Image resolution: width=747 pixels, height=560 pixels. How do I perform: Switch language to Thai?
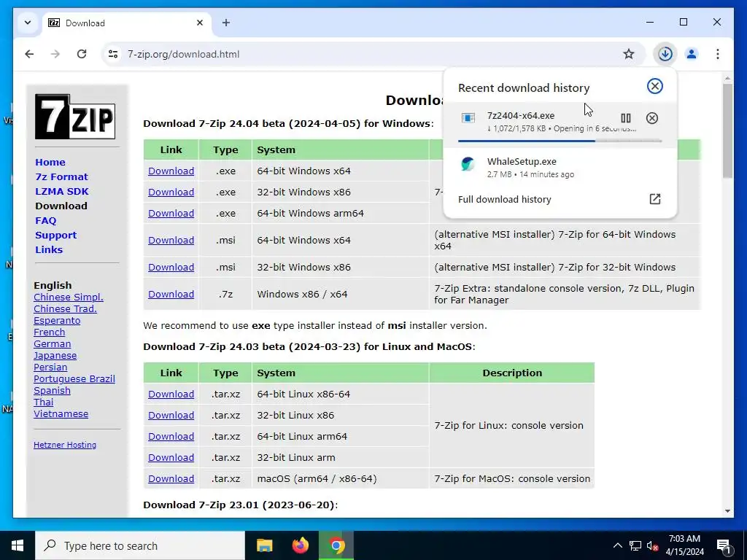(x=43, y=402)
